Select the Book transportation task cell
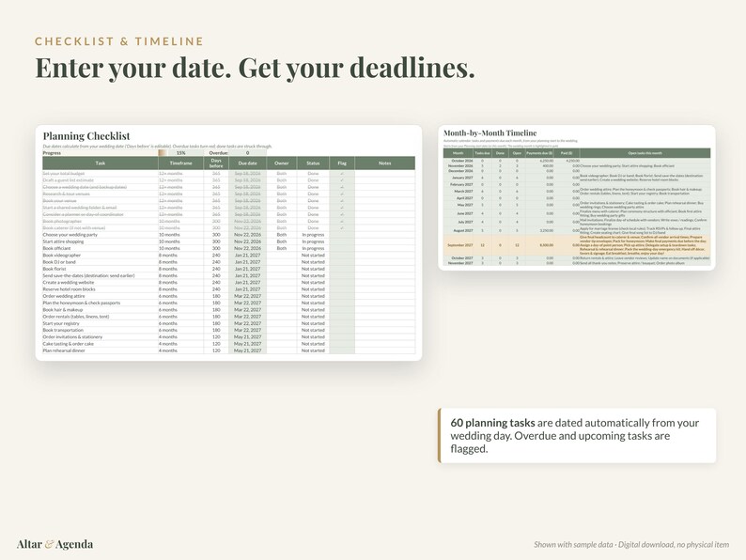Screen dimensions: 746x560 click(101, 330)
